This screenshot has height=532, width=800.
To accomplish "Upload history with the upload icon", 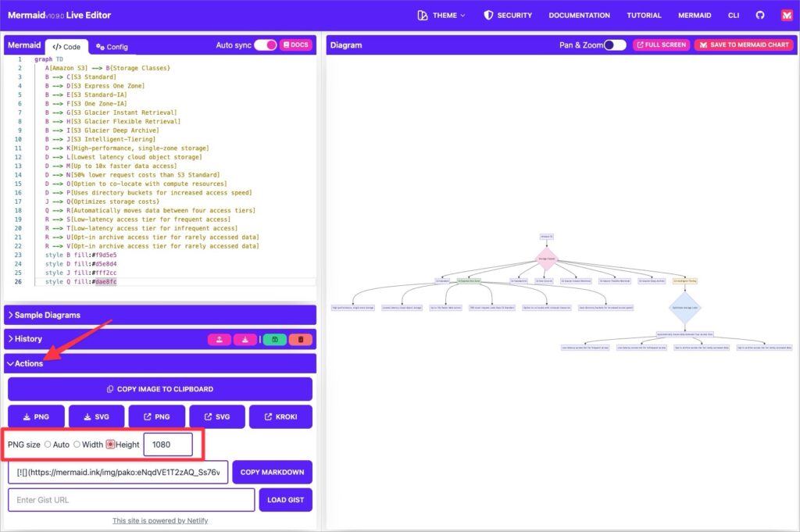I will pyautogui.click(x=220, y=339).
